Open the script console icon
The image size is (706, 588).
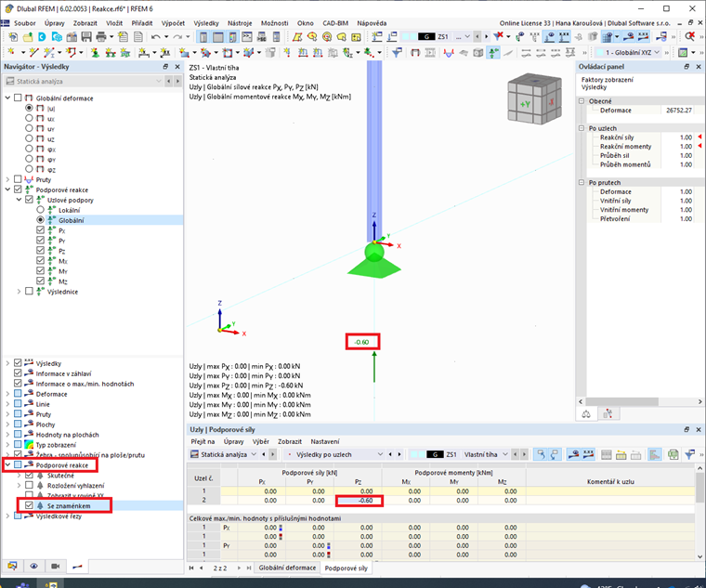tap(247, 37)
